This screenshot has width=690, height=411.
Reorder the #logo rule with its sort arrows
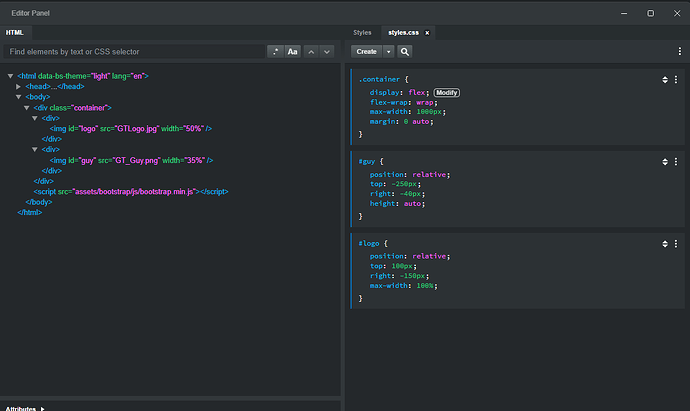pos(665,244)
